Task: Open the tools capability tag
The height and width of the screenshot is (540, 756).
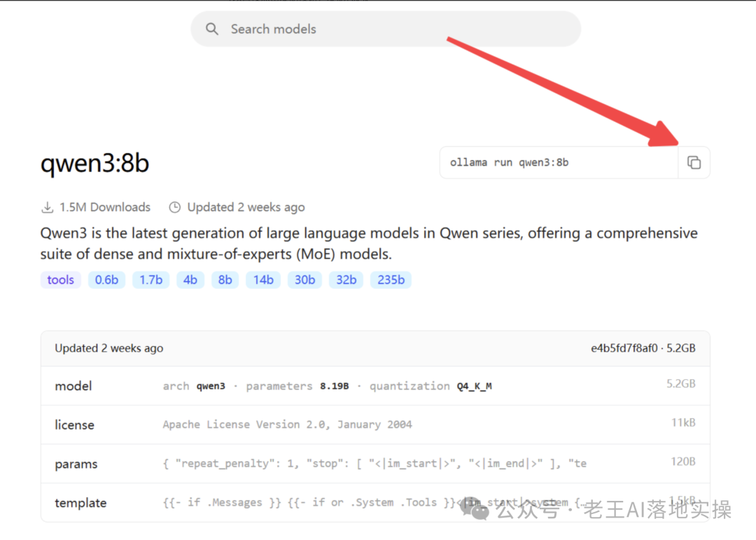Action: pos(60,279)
